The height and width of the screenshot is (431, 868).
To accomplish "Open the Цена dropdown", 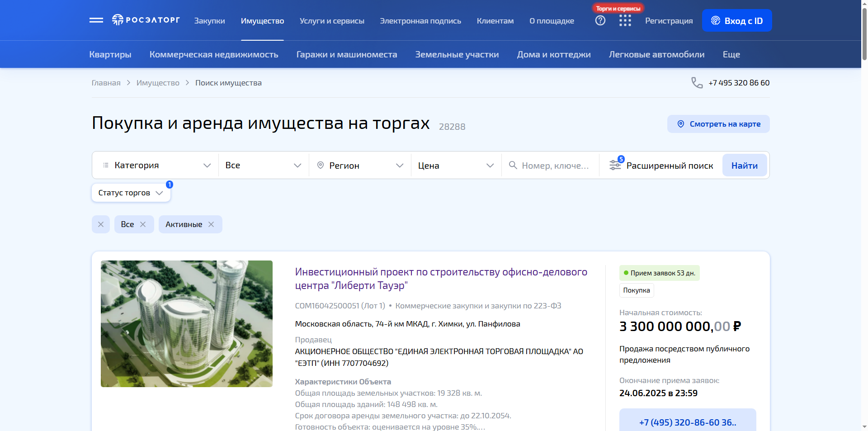I will coord(456,165).
